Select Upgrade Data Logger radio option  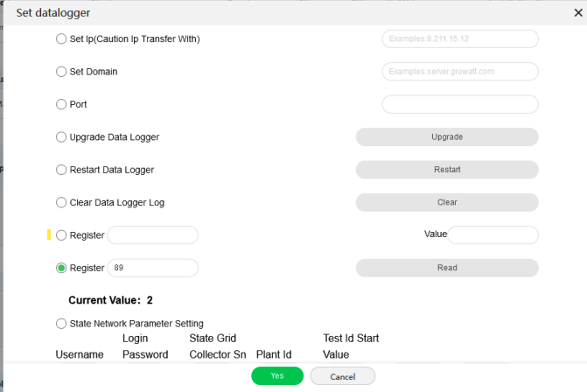61,137
